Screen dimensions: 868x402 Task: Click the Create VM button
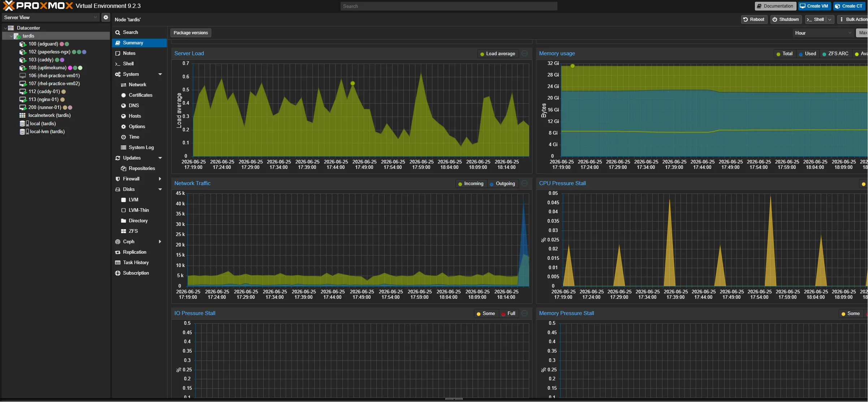coord(814,6)
